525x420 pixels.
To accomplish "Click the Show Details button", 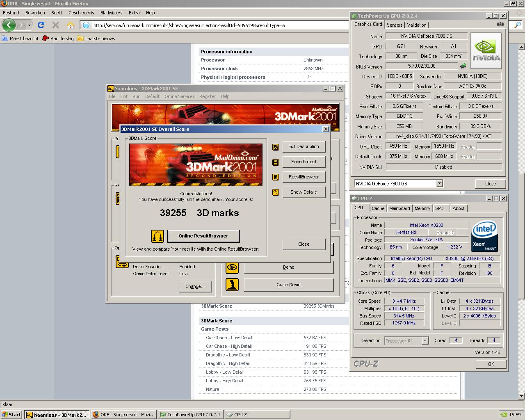I will (304, 192).
